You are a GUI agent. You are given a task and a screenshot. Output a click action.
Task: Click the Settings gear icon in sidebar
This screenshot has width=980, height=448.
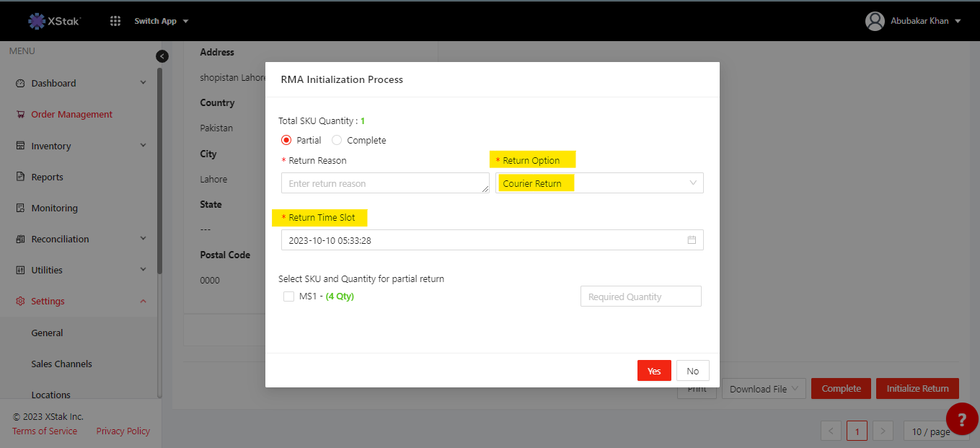(x=20, y=302)
